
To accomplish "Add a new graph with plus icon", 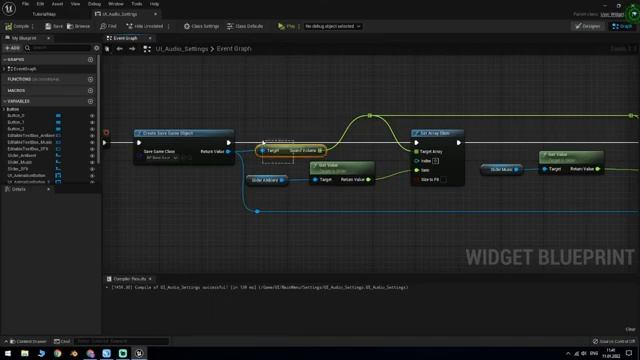I will (x=90, y=60).
